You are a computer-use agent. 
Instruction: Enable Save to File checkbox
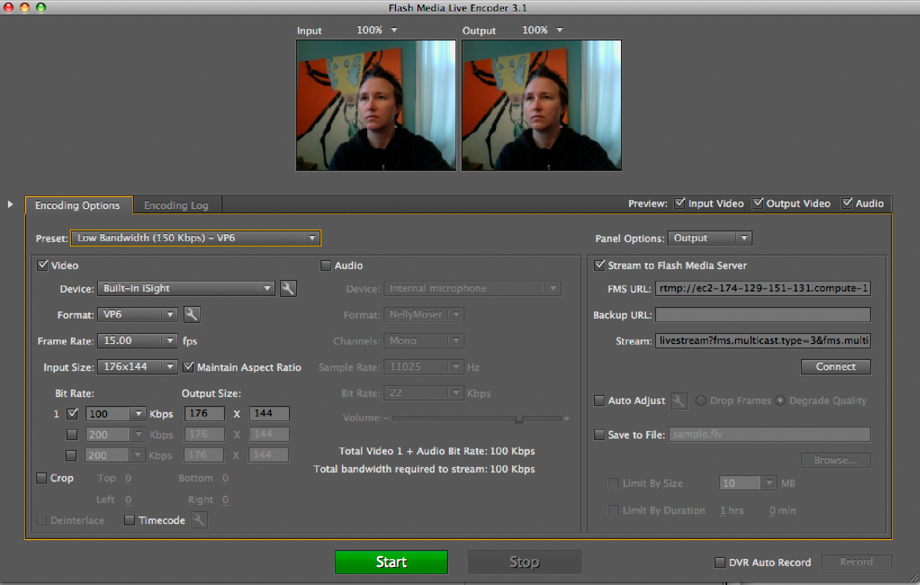(x=599, y=435)
